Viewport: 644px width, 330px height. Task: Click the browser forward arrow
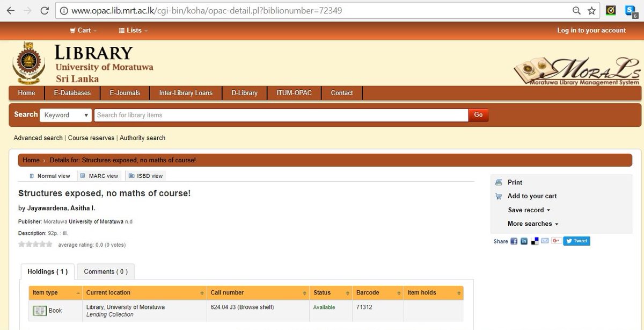28,11
